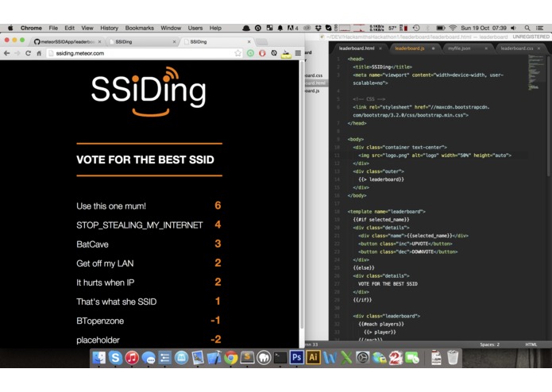
Task: Open the Help menu
Action: pyautogui.click(x=215, y=28)
